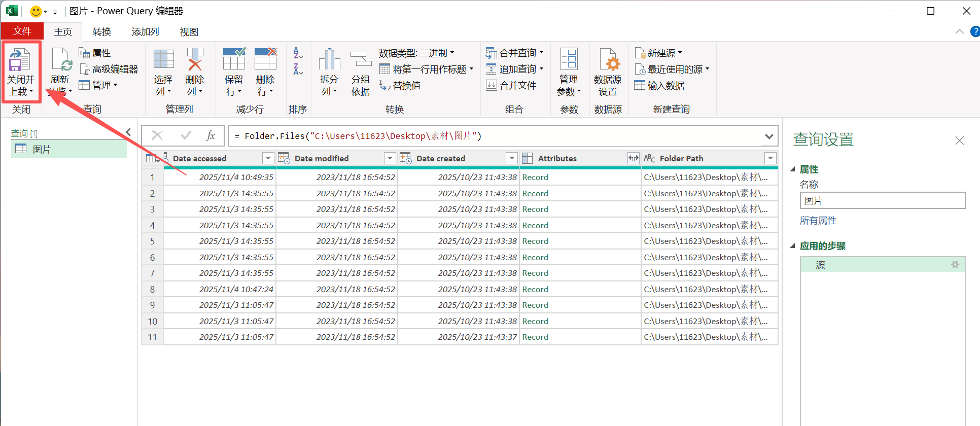
Task: Select the Source (源) applied step
Action: (x=883, y=265)
